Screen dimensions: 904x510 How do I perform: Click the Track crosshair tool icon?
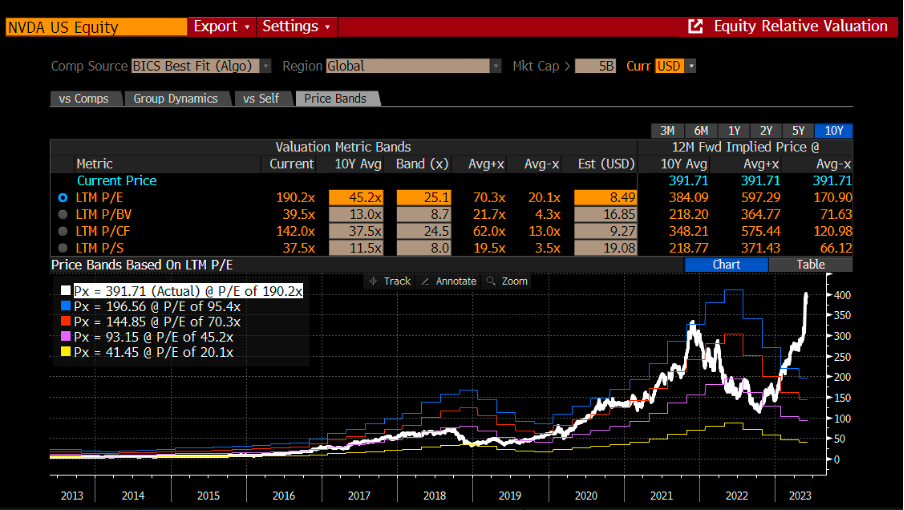coord(373,281)
